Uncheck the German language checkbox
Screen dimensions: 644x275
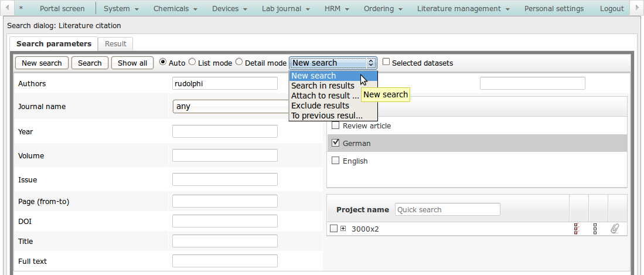click(336, 143)
